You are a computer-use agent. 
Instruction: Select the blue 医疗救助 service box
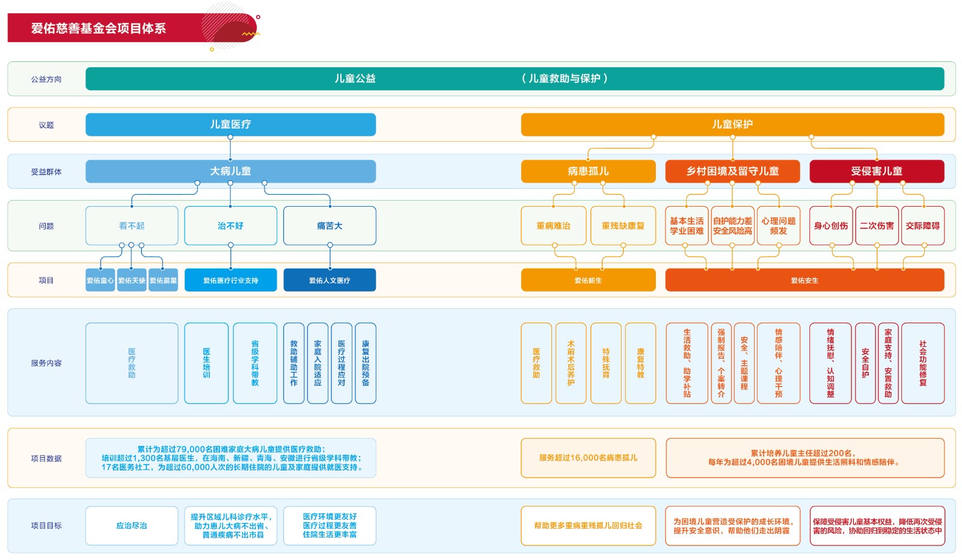pos(132,363)
